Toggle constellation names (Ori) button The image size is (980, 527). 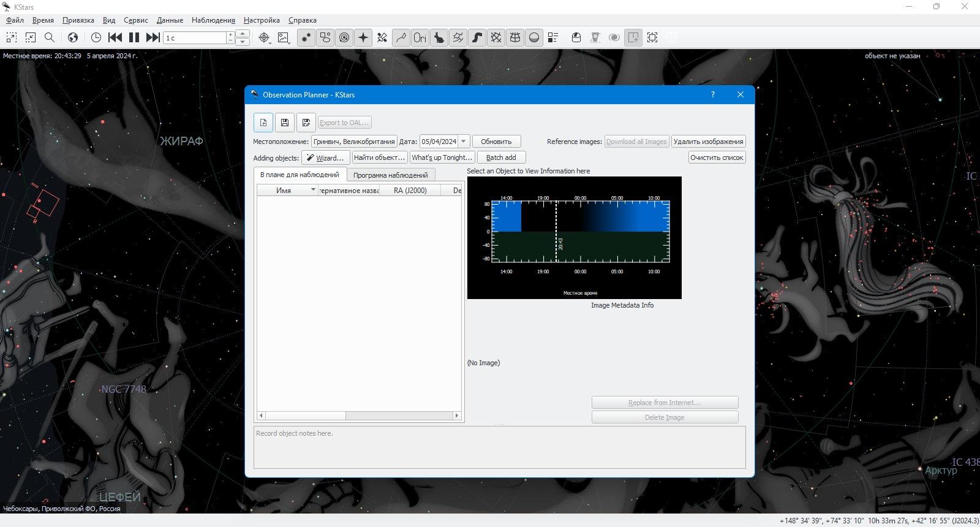coord(420,37)
